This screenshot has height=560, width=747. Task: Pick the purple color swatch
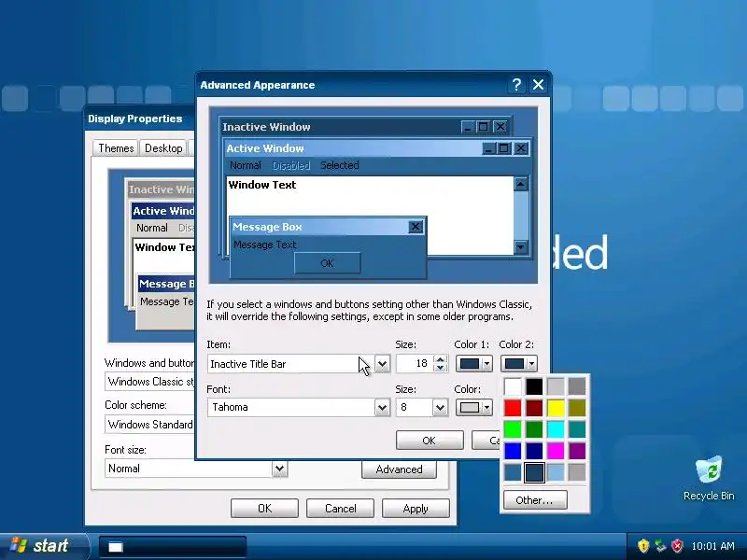coord(577,451)
